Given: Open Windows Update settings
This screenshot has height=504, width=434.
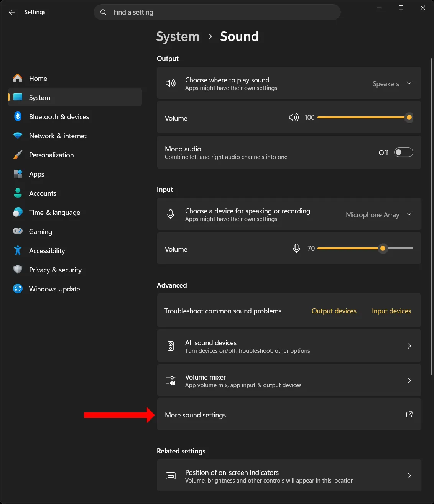Looking at the screenshot, I should (75, 289).
